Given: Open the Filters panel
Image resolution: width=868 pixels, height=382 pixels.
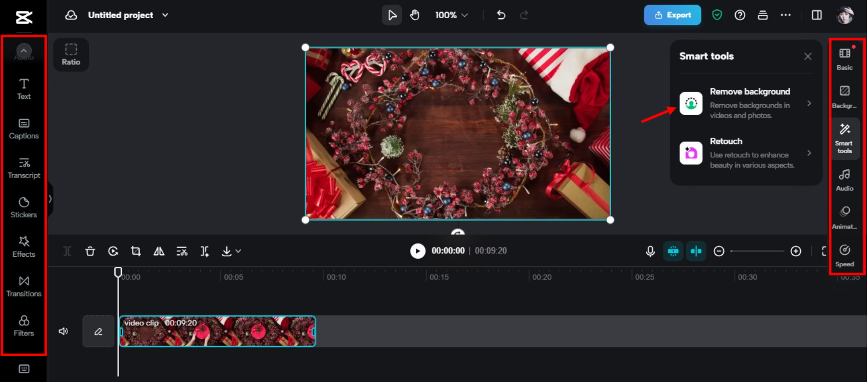Looking at the screenshot, I should coord(24,326).
